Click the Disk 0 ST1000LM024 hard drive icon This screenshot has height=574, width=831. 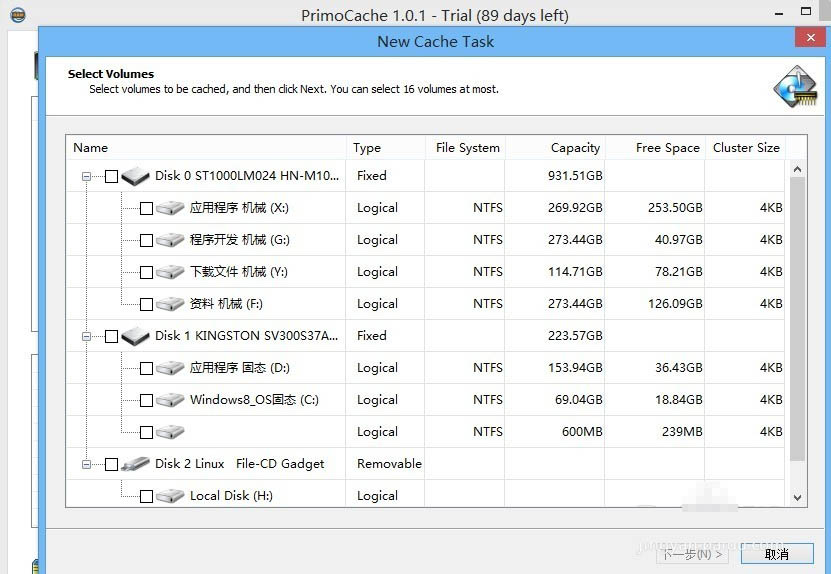[135, 176]
